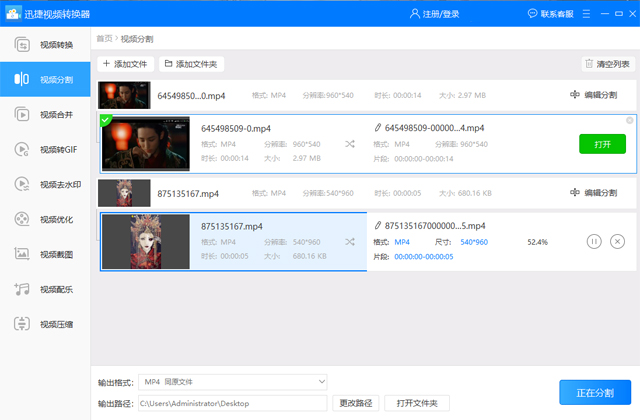Open the 视频转换 sidebar section
The width and height of the screenshot is (640, 420).
(x=45, y=45)
